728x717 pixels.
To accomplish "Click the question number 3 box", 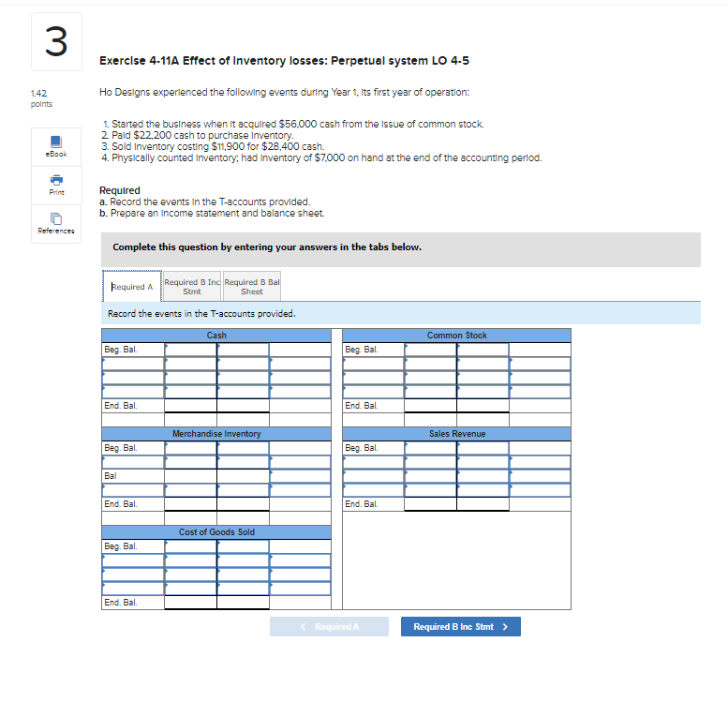I will tap(56, 42).
